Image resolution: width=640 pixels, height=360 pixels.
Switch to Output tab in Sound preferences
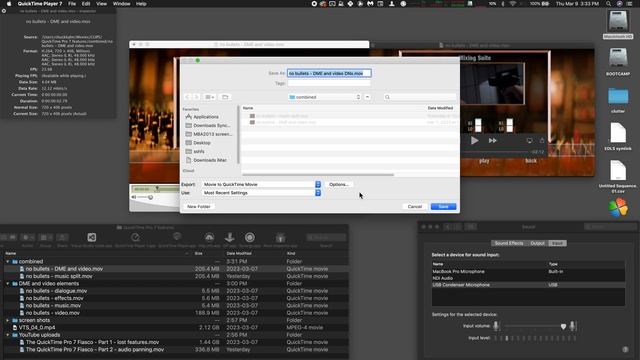pyautogui.click(x=537, y=243)
